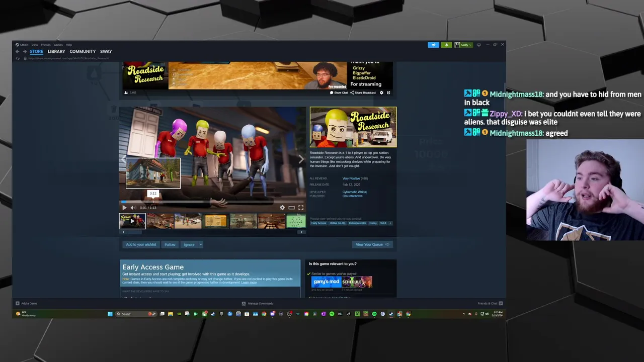644x362 pixels.
Task: Advance to next media with right arrow
Action: [x=301, y=159]
